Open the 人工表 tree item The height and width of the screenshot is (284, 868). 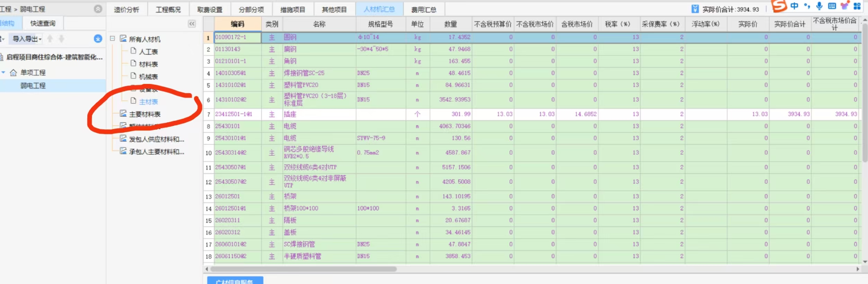(x=149, y=52)
